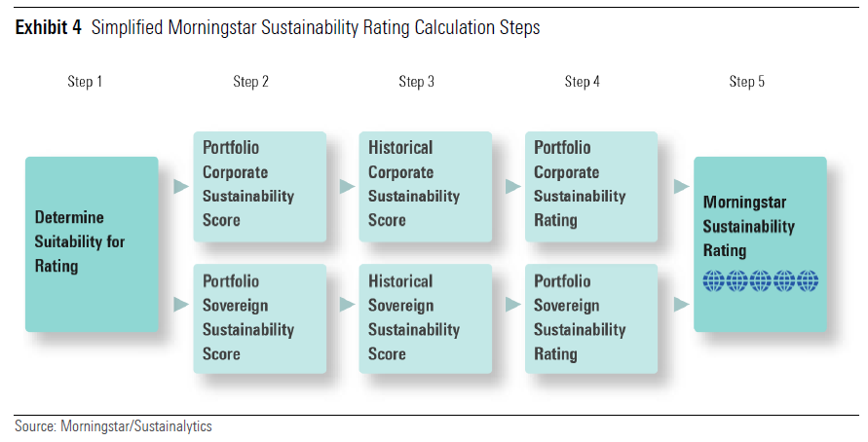
Task: Click the fourth globe rating icon
Action: click(x=784, y=281)
